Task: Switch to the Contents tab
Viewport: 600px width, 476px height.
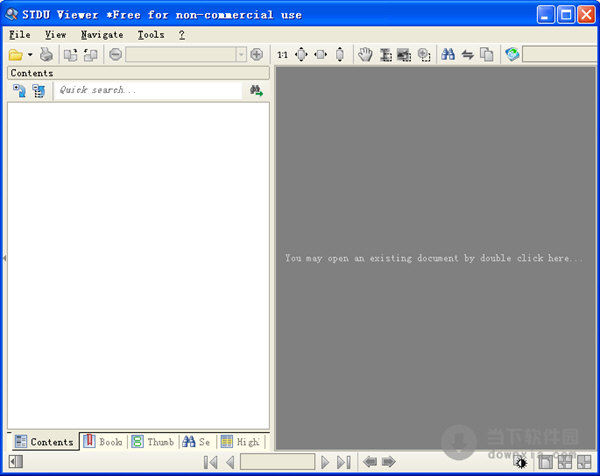Action: point(44,442)
